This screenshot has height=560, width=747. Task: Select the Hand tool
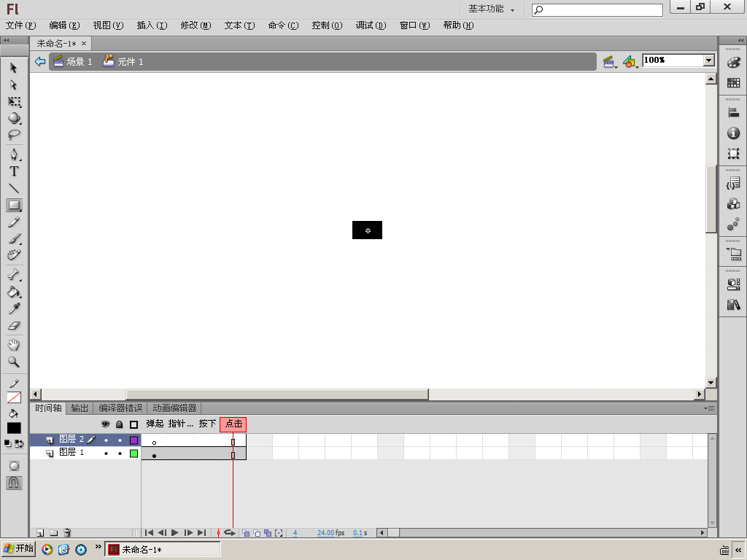[14, 345]
